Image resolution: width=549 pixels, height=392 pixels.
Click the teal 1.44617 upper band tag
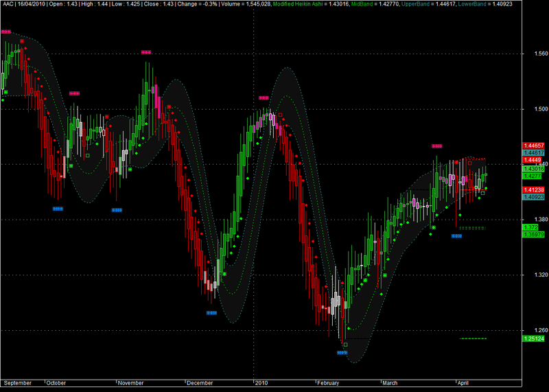click(534, 152)
